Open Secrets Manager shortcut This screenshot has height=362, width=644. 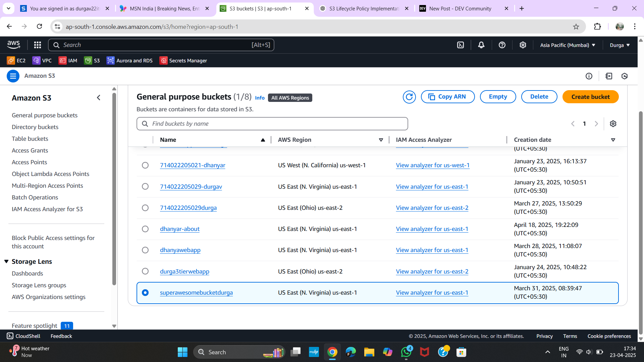(183, 60)
